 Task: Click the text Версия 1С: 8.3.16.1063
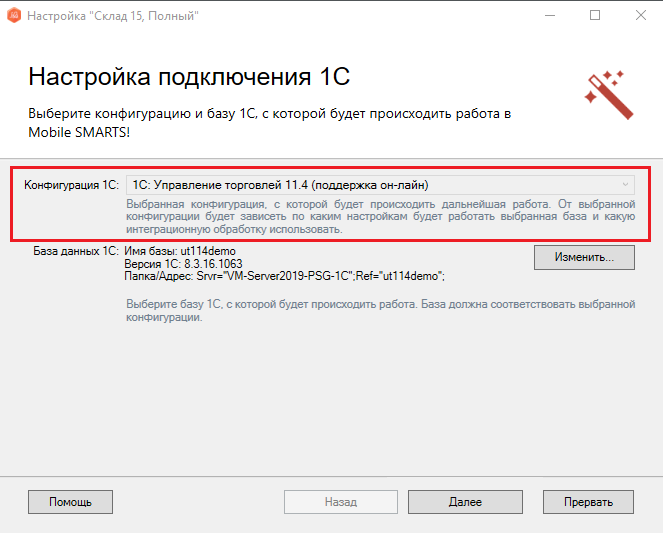point(183,264)
